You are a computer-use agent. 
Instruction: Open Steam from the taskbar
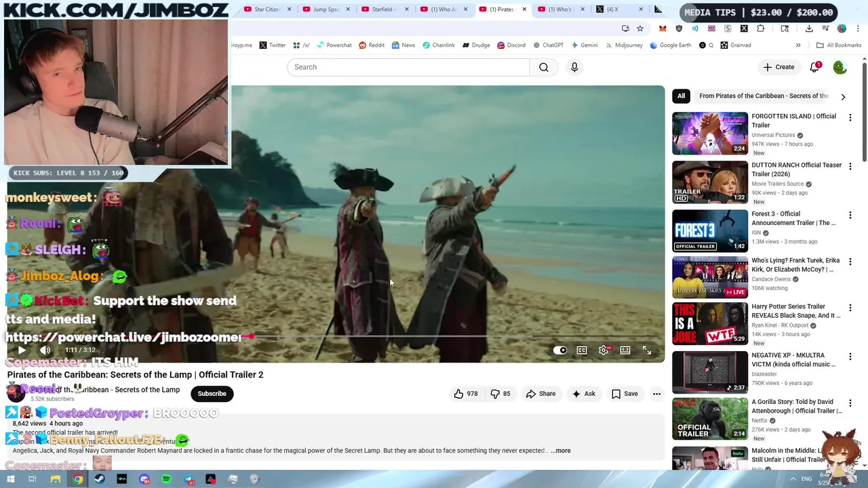click(100, 479)
